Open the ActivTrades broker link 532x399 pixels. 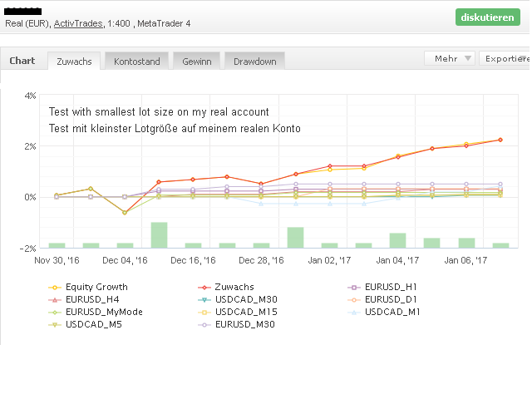click(x=78, y=23)
